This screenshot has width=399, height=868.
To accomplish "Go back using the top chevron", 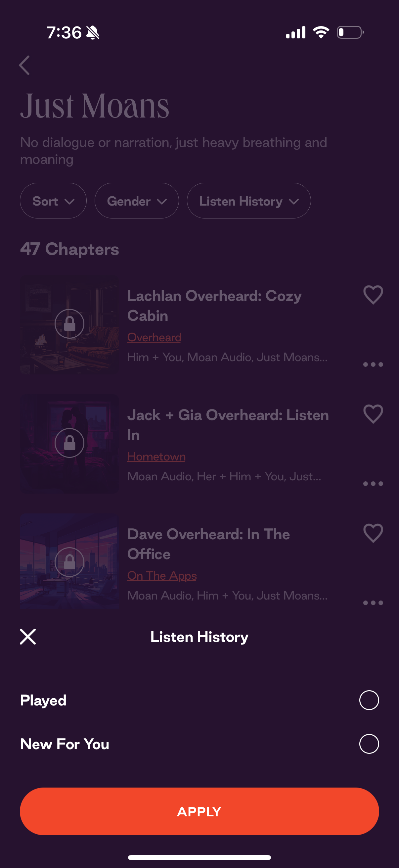I will pyautogui.click(x=24, y=65).
